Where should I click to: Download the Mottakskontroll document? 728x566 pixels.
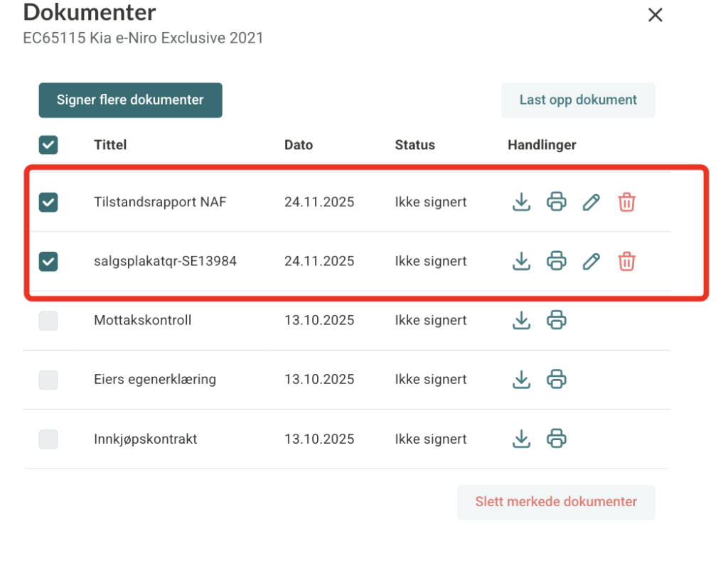pyautogui.click(x=522, y=321)
